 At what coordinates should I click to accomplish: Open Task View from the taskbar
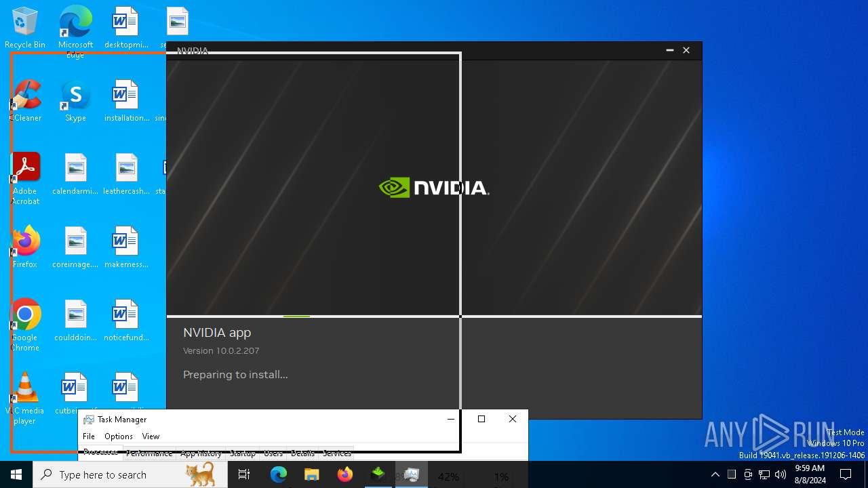(244, 474)
